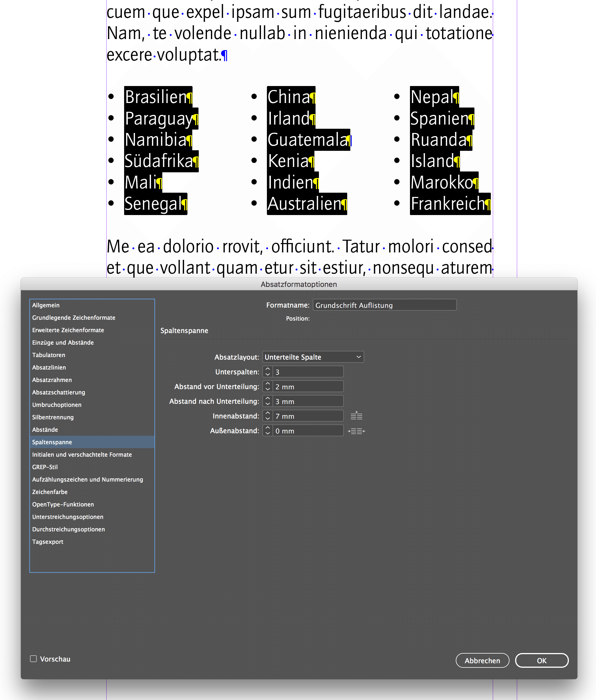Click the Innenabstand inside gutter icon
The height and width of the screenshot is (700, 596).
point(356,416)
